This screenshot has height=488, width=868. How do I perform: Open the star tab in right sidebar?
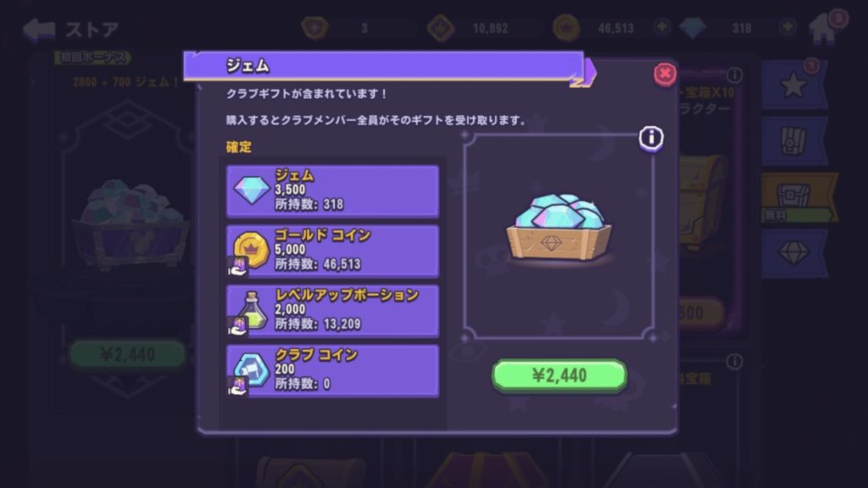click(x=794, y=85)
